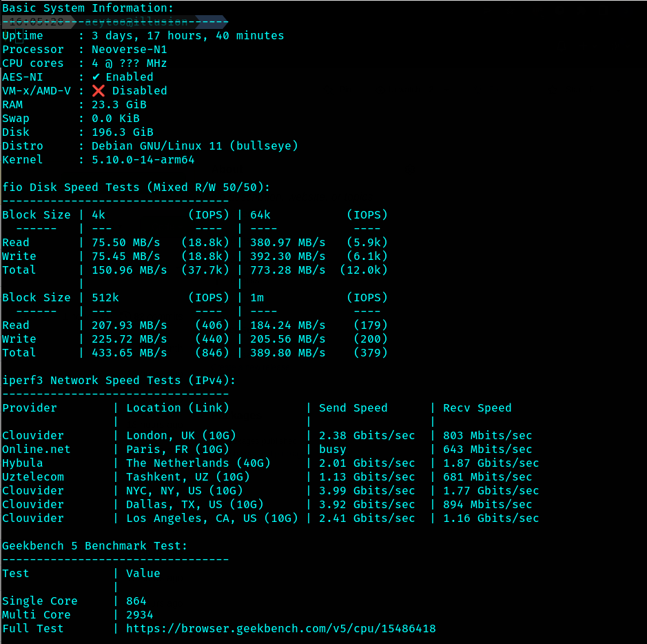This screenshot has width=647, height=644.
Task: Select the processor name 'Neoverse-N1'
Action: 129,50
